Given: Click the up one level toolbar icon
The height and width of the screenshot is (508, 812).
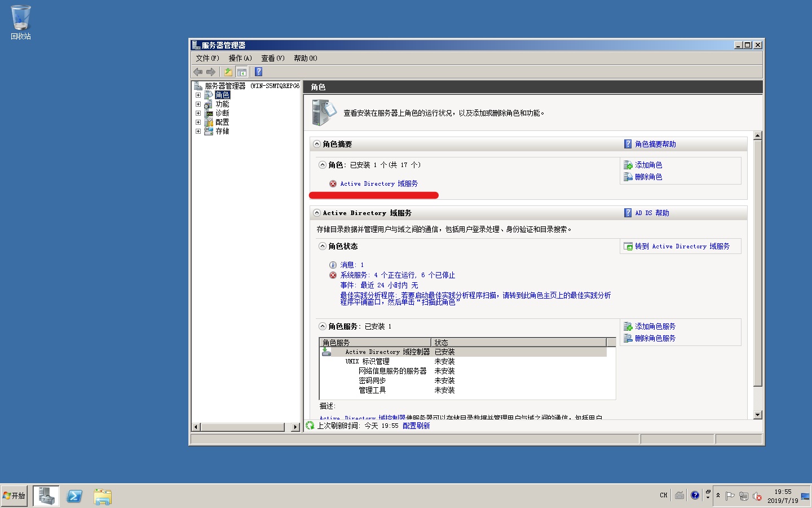Looking at the screenshot, I should click(x=228, y=72).
